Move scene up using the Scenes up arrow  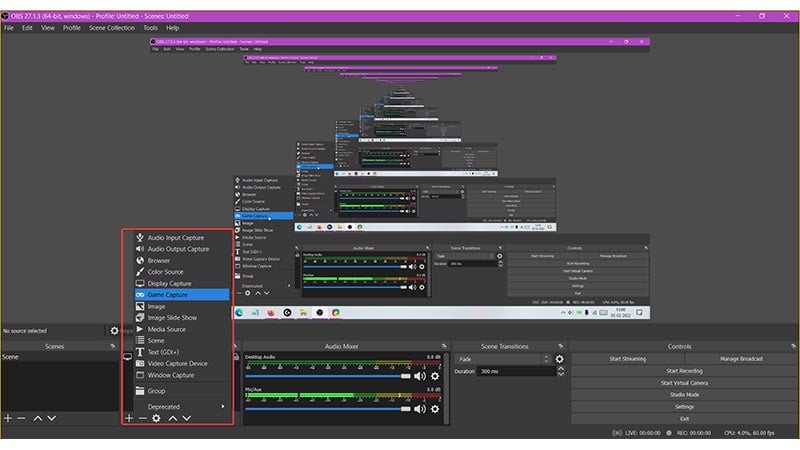(x=38, y=418)
